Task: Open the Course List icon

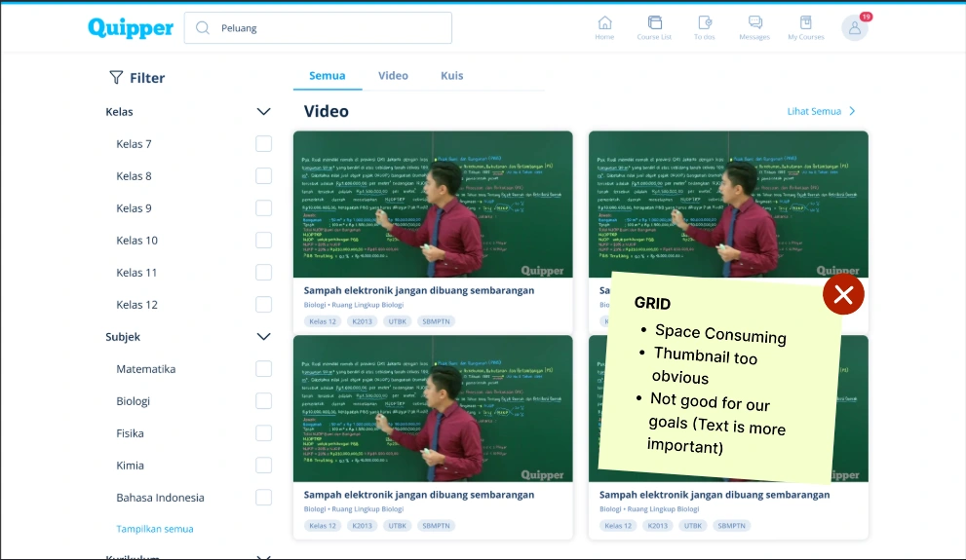Action: pyautogui.click(x=654, y=22)
